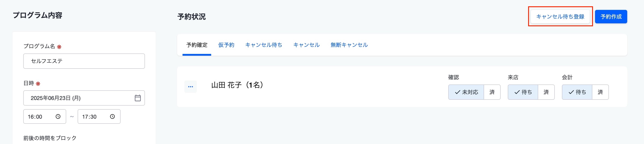Set 会計 status to 待ち
This screenshot has height=144, width=644.
pyautogui.click(x=577, y=92)
